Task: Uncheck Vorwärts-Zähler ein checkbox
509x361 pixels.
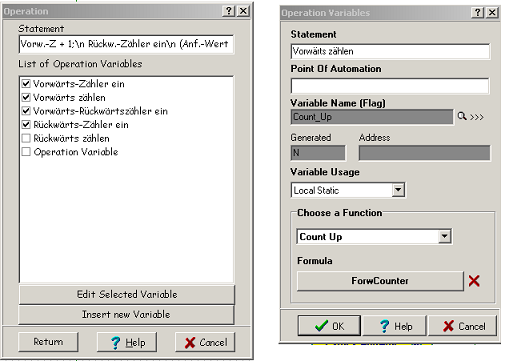Action: click(26, 83)
